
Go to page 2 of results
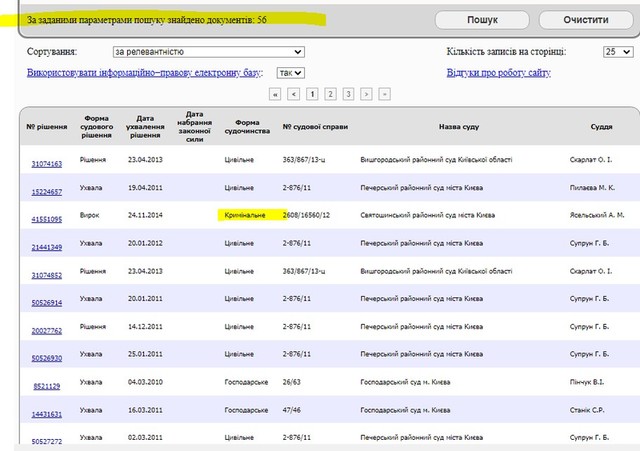(x=330, y=94)
